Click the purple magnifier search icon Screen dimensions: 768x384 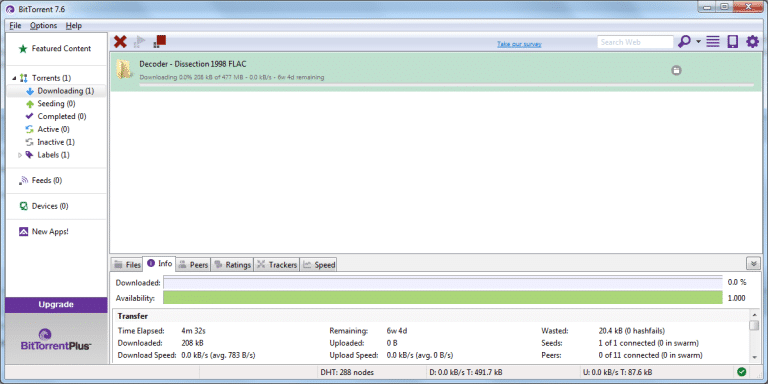[x=684, y=42]
